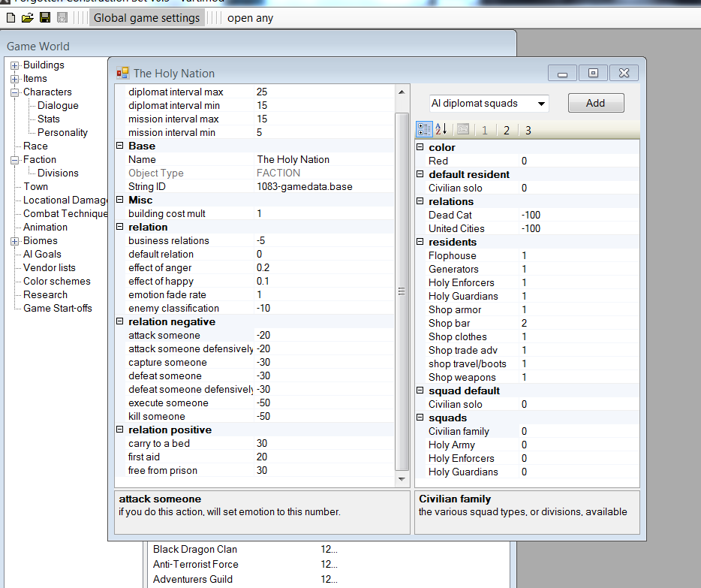The image size is (701, 588).
Task: Select Dialogue in the tree
Action: pos(58,106)
